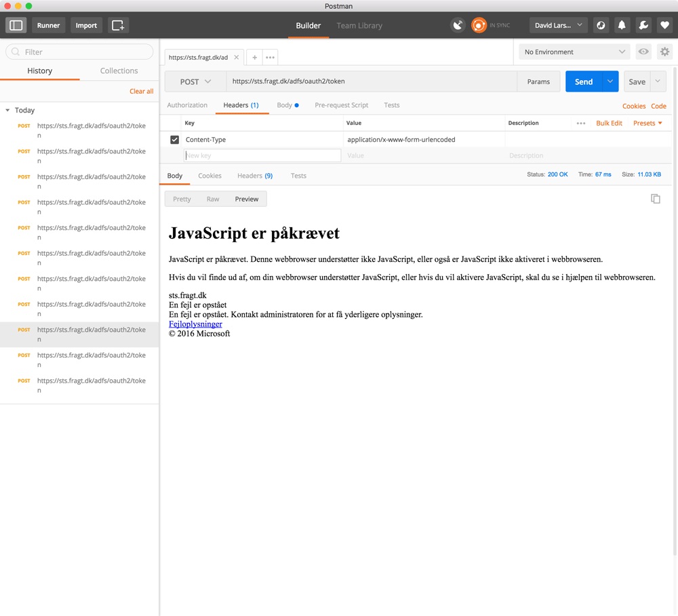Open the Runner
This screenshot has height=616, width=678.
(48, 25)
